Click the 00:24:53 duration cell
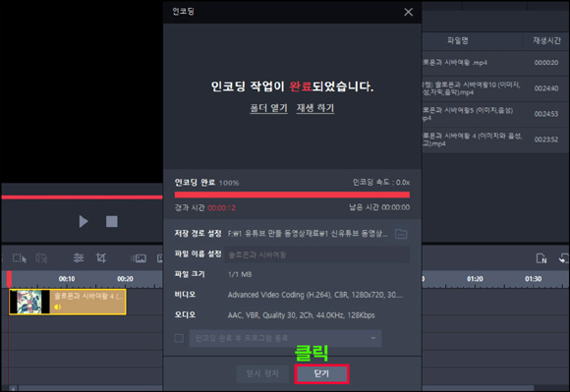Screen dimensions: 570x392 (x=546, y=114)
